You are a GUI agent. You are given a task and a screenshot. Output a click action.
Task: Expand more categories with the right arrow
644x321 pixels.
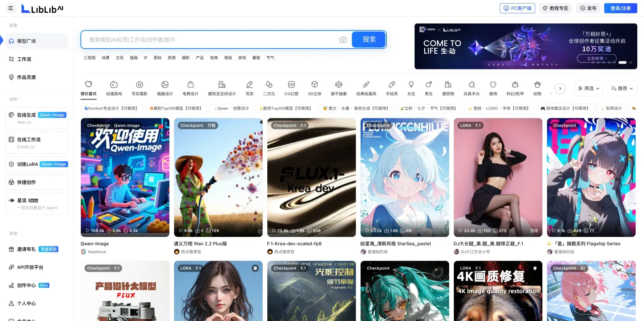pyautogui.click(x=560, y=89)
